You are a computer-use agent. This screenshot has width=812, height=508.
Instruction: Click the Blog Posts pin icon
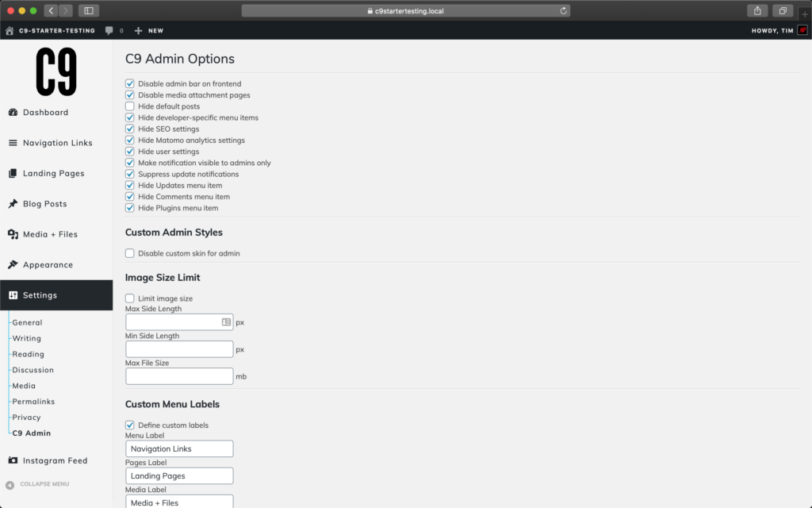point(13,204)
